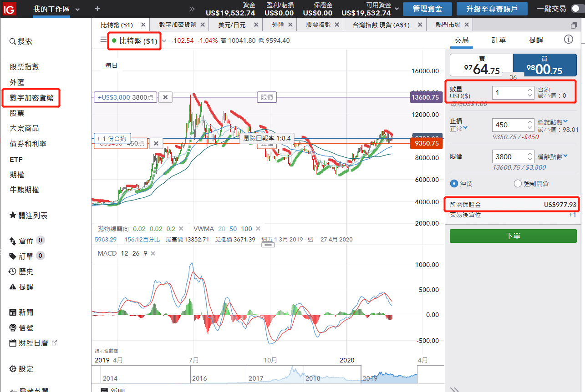Image resolution: width=585 pixels, height=392 pixels.
Task: Remove the MACD indicator with its X
Action: click(153, 253)
